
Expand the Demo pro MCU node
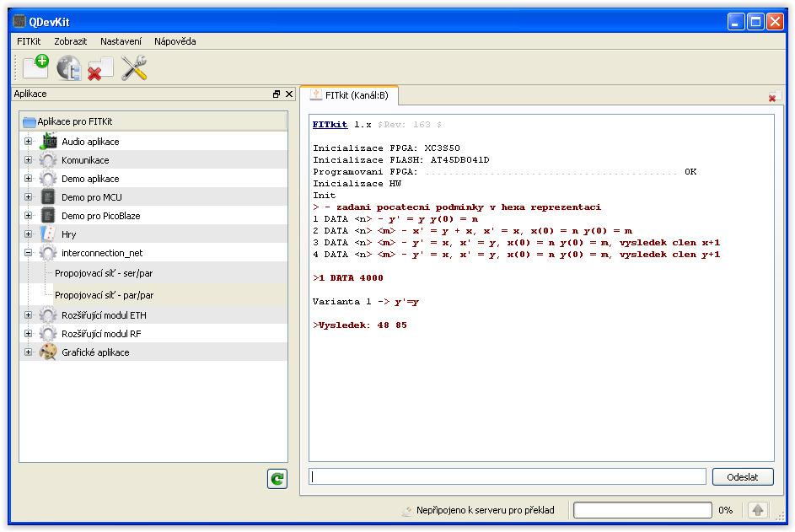pyautogui.click(x=29, y=197)
